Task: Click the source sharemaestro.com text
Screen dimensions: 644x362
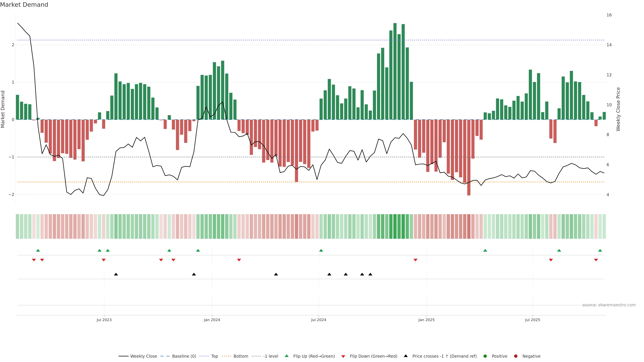Action: pyautogui.click(x=609, y=305)
